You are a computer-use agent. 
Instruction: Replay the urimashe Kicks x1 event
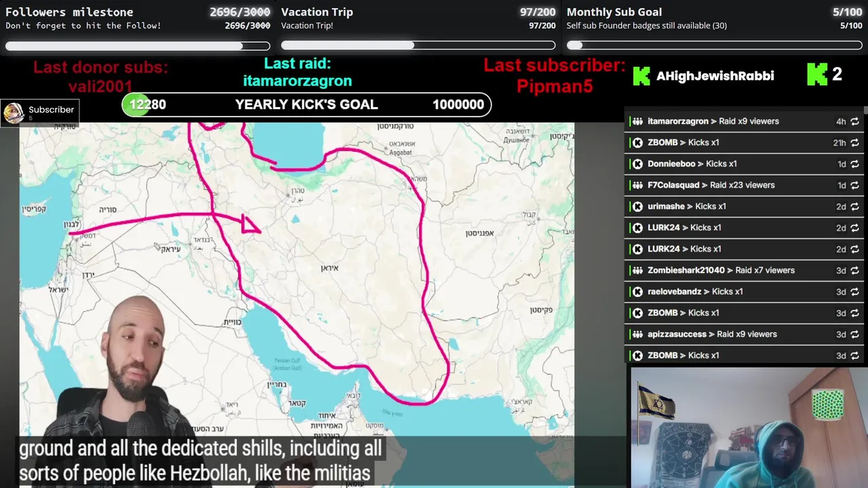pyautogui.click(x=854, y=207)
